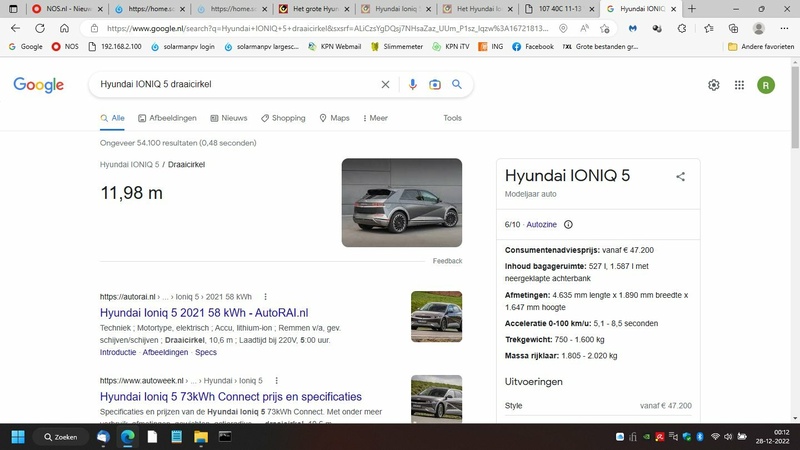Image resolution: width=800 pixels, height=450 pixels.
Task: Open Edge extensions menu
Action: click(x=682, y=29)
